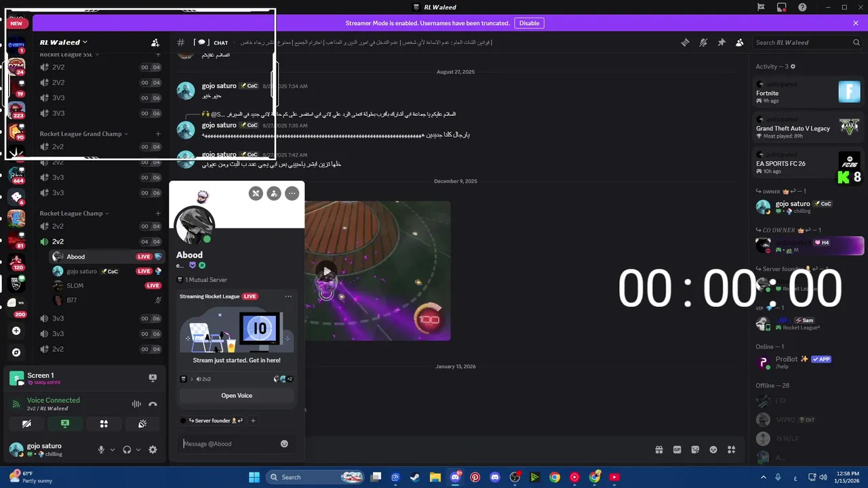
Task: Click the search field for RL Waleed
Action: coord(807,42)
